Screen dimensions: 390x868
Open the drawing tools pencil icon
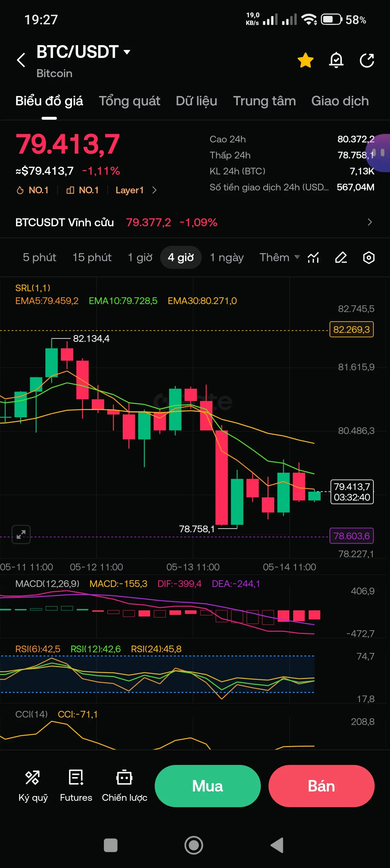341,257
